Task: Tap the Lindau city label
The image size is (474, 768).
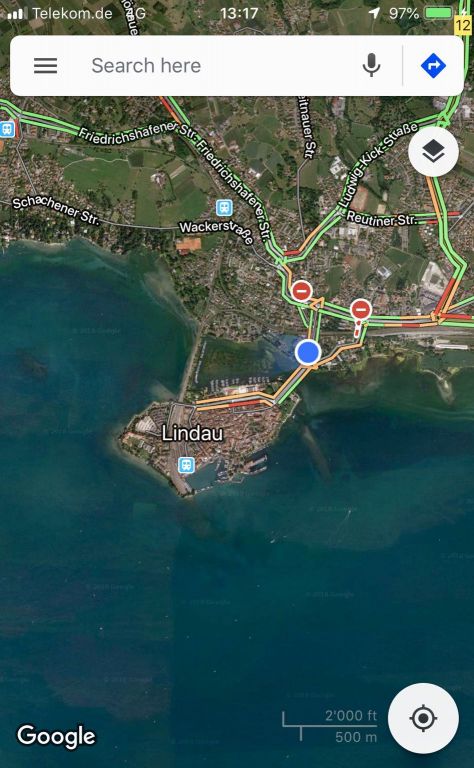Action: point(192,433)
